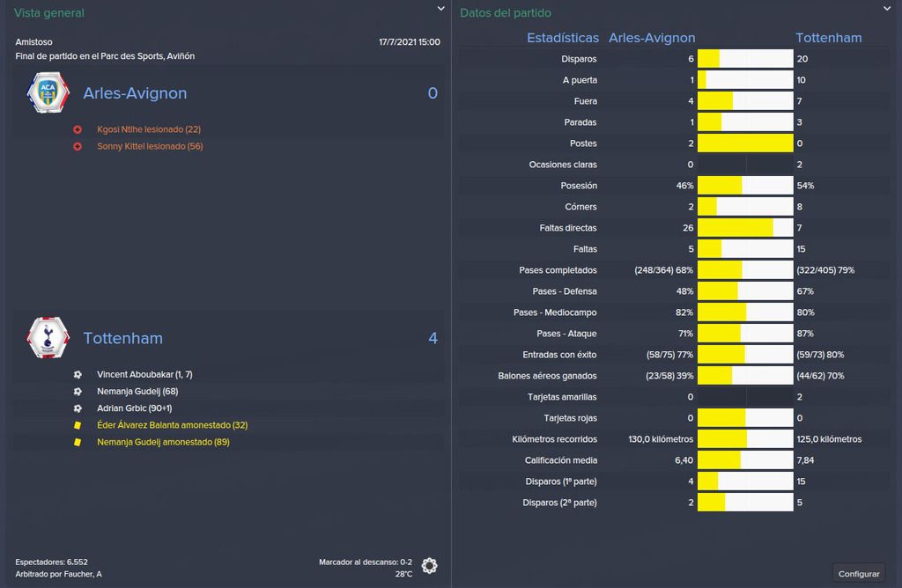Open the settings gear near halftime score
902x588 pixels.
[x=429, y=566]
